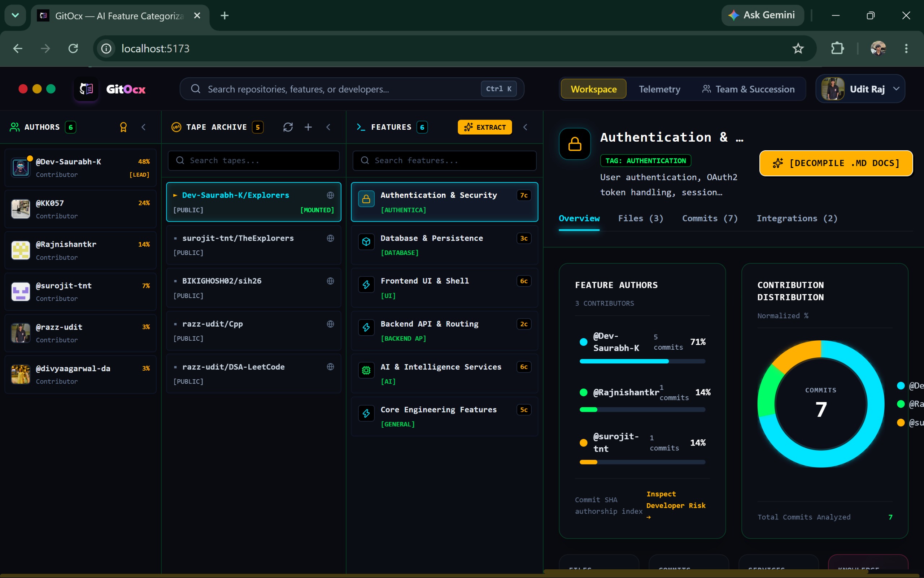Focus the global repository search field

352,89
